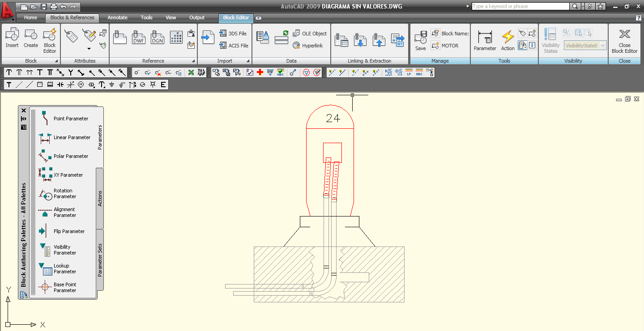Select the Action lightning tool

[x=507, y=39]
